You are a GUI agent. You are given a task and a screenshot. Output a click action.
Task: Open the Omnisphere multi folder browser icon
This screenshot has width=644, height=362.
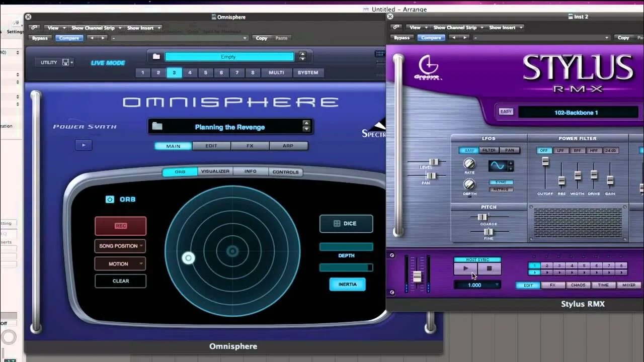click(x=156, y=57)
